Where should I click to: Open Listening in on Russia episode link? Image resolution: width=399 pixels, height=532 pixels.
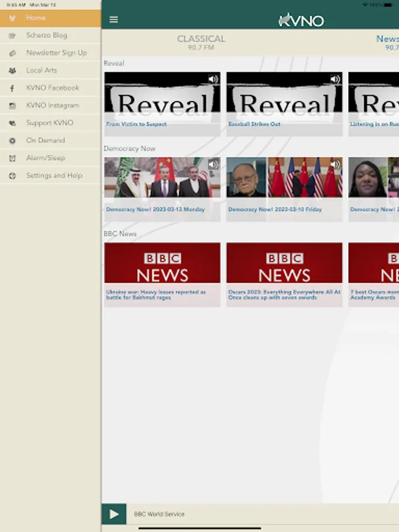point(374,124)
